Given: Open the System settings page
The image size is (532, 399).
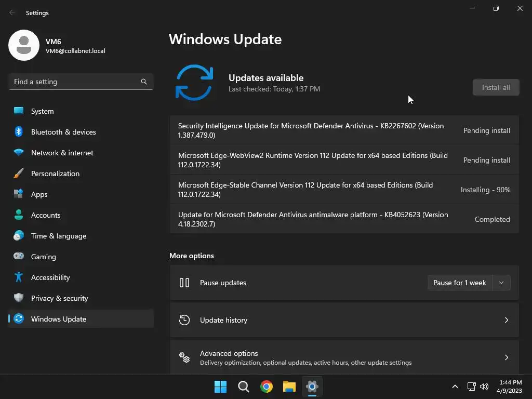Looking at the screenshot, I should 81,111.
